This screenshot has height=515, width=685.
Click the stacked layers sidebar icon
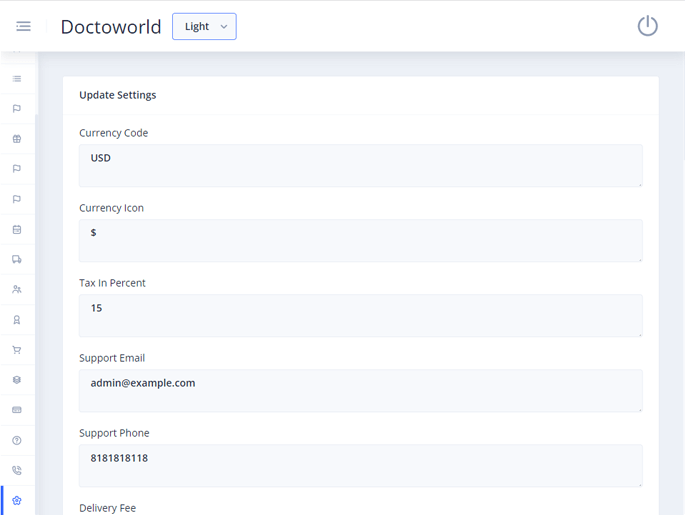tap(17, 380)
